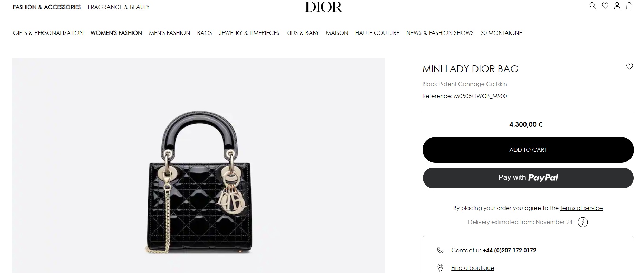Pay with PayPal button

[528, 178]
